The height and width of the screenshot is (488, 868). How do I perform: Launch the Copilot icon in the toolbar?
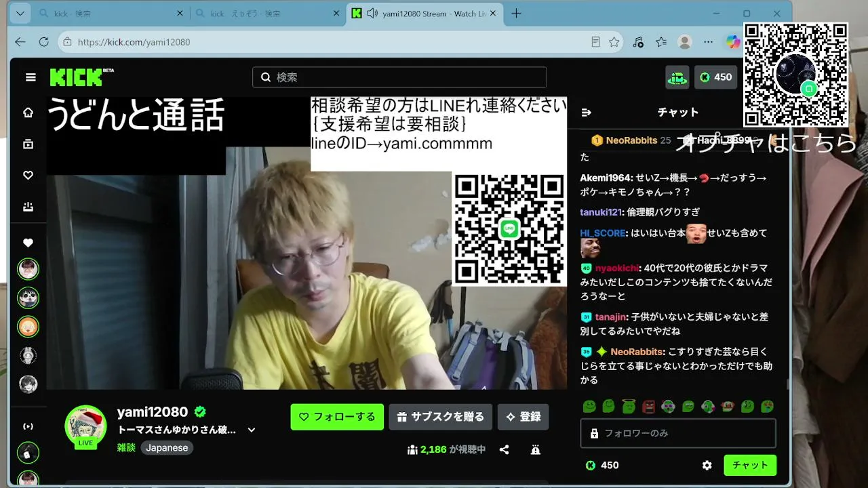[x=733, y=42]
